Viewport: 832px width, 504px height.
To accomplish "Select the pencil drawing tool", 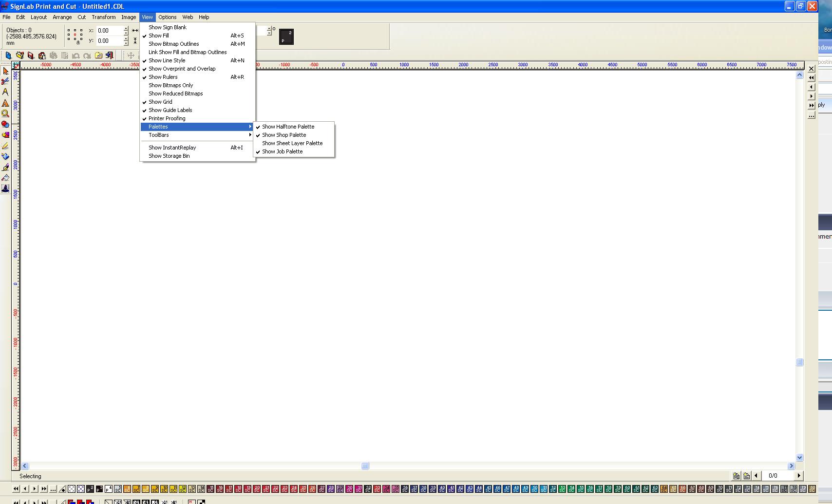I will point(6,146).
